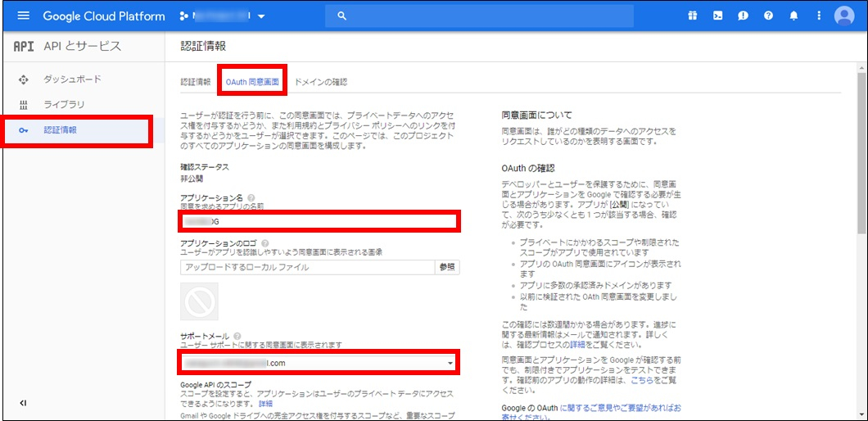Click the help icon beside サポートメール
Screen dimensions: 868x421
237,337
